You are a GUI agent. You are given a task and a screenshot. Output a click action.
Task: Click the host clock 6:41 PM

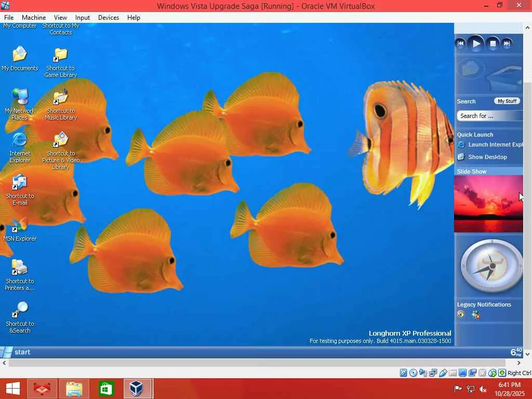[509, 385]
